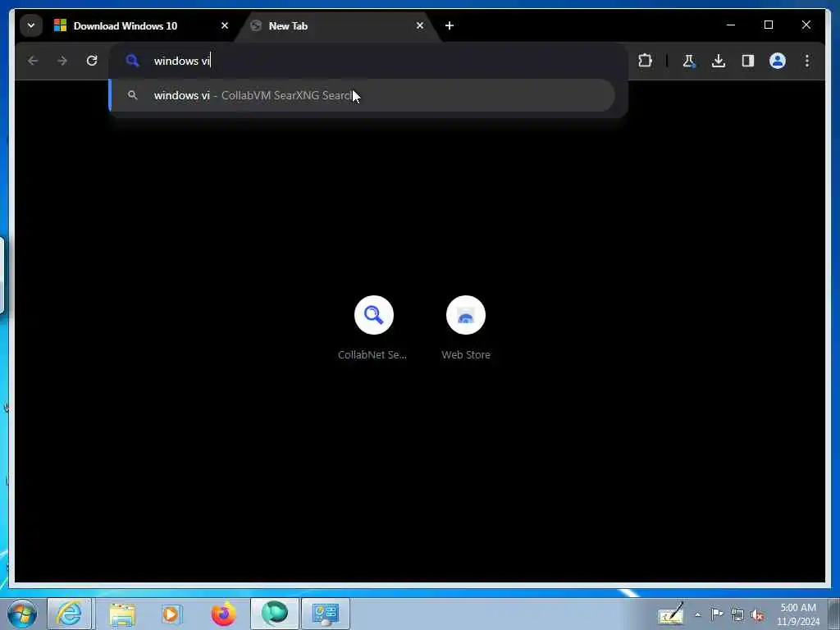Click the muted volume speaker icon
Image resolution: width=840 pixels, height=630 pixels.
point(757,615)
